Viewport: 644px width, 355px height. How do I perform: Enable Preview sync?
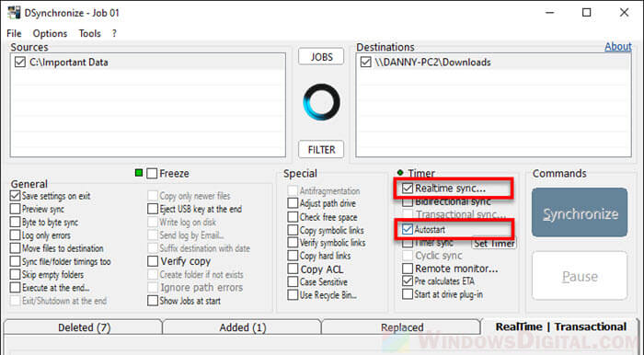pos(16,209)
